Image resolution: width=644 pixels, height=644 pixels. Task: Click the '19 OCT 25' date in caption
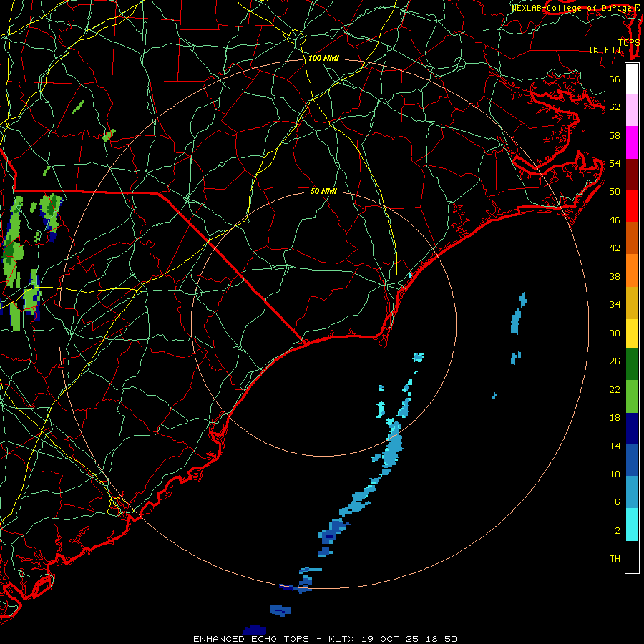coord(390,639)
